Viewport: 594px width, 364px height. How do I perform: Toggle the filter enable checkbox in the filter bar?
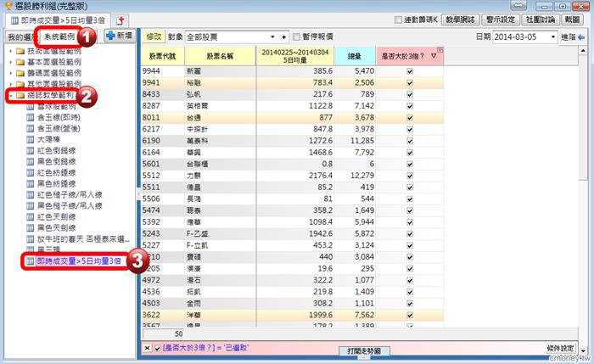tap(158, 348)
